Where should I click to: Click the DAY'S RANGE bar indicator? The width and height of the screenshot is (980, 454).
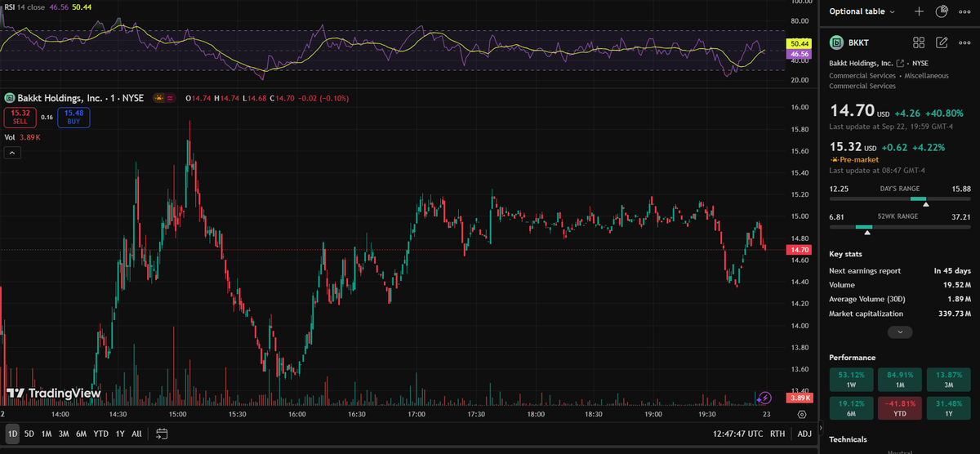(x=900, y=199)
